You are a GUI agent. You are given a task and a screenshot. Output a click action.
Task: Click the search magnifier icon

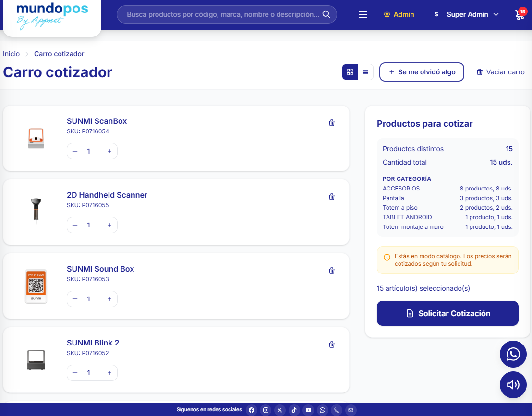point(326,14)
